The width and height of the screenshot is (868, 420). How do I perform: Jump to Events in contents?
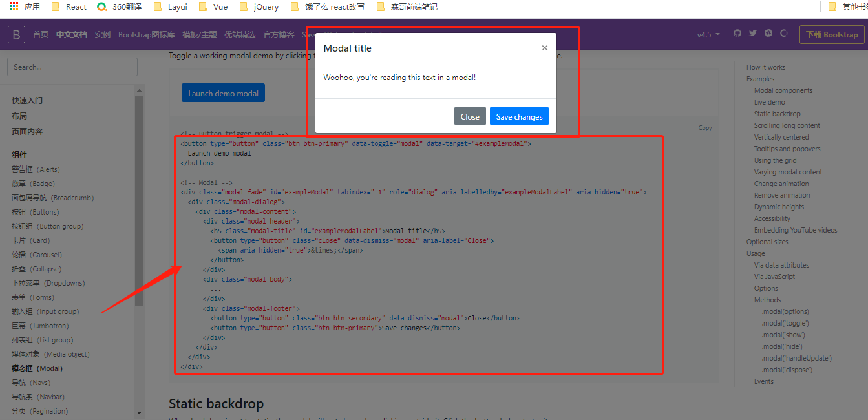coord(764,381)
